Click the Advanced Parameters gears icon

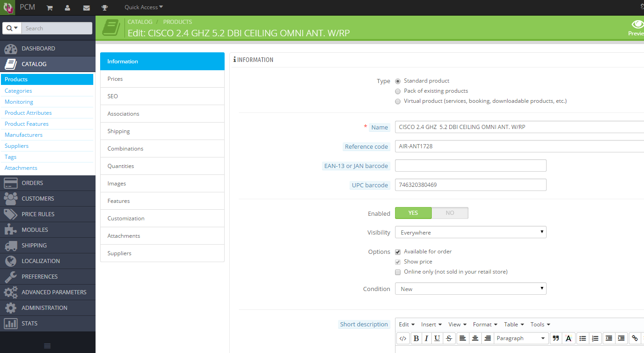pyautogui.click(x=11, y=292)
